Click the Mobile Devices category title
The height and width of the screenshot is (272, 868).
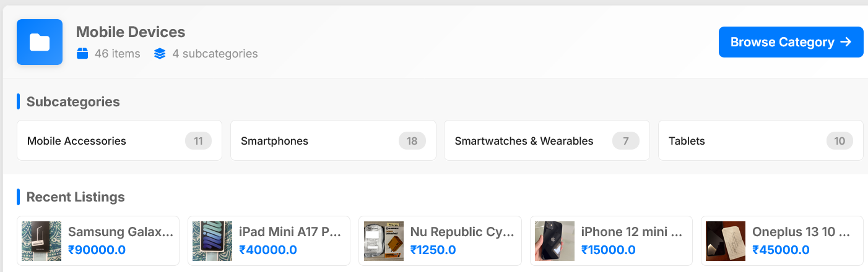tap(131, 32)
